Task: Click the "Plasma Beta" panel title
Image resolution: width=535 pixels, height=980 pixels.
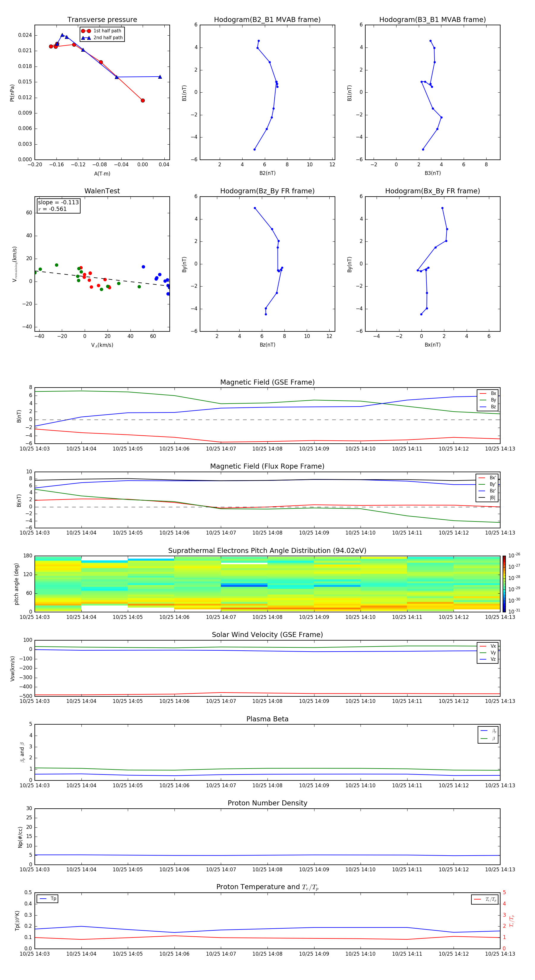Action: 267,719
